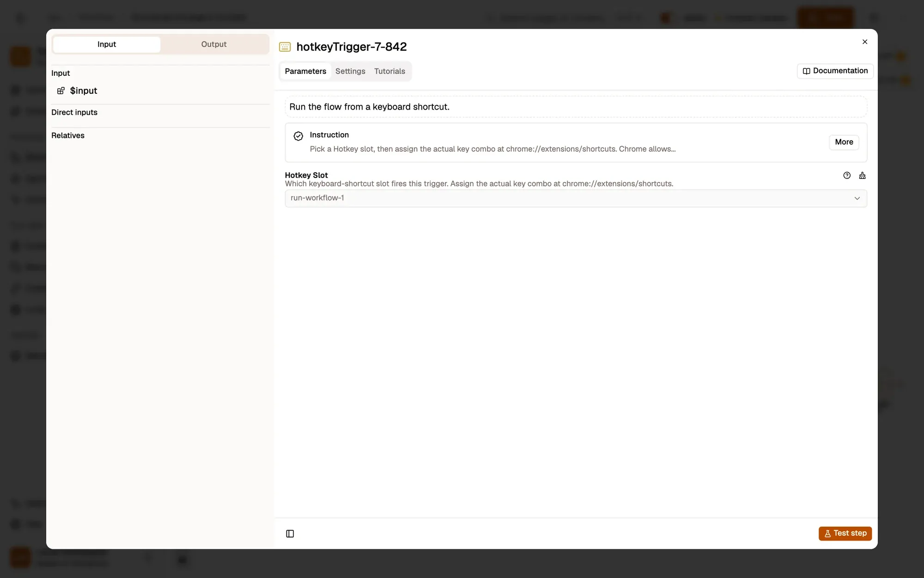This screenshot has height=578, width=924.
Task: Select the Parameters tab
Action: coord(305,71)
